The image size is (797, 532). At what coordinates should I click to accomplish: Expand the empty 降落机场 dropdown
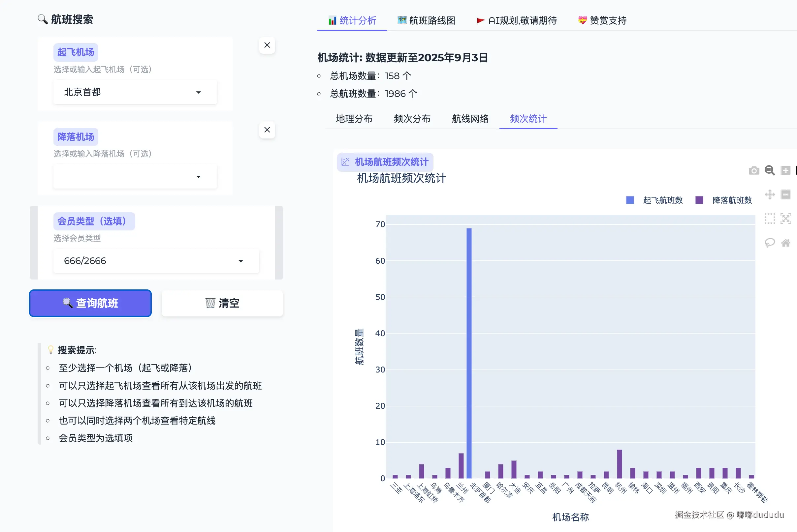pos(135,177)
